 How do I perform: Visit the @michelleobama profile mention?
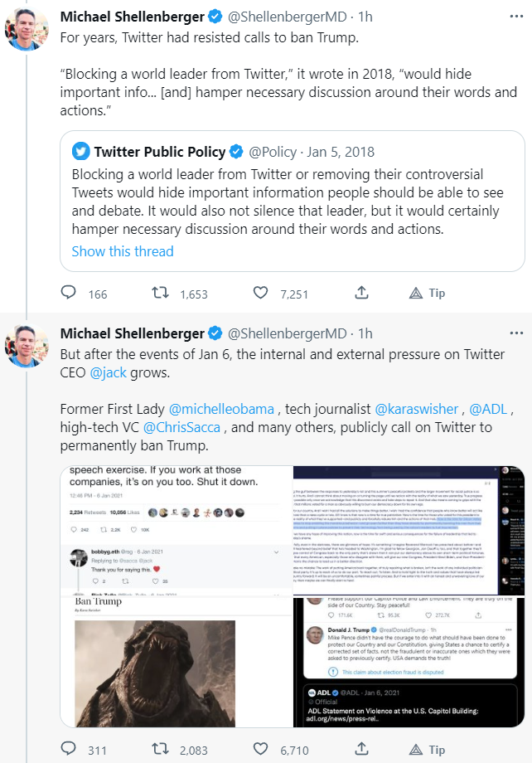(x=223, y=409)
